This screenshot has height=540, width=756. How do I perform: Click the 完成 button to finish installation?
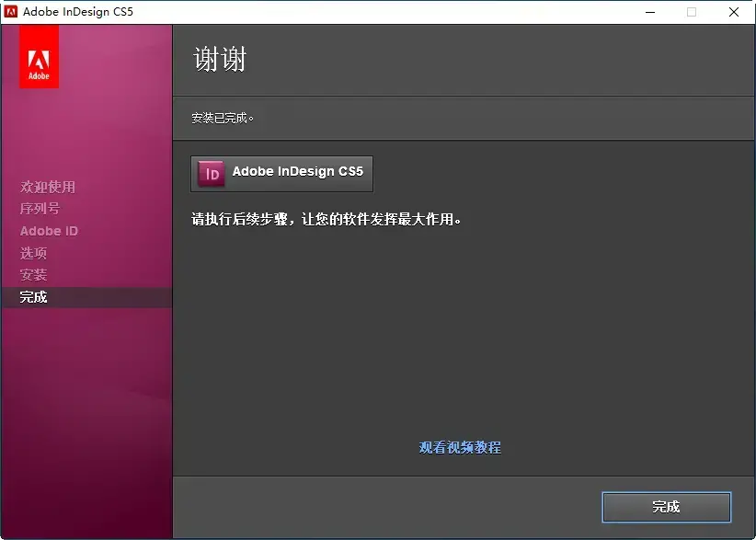666,507
